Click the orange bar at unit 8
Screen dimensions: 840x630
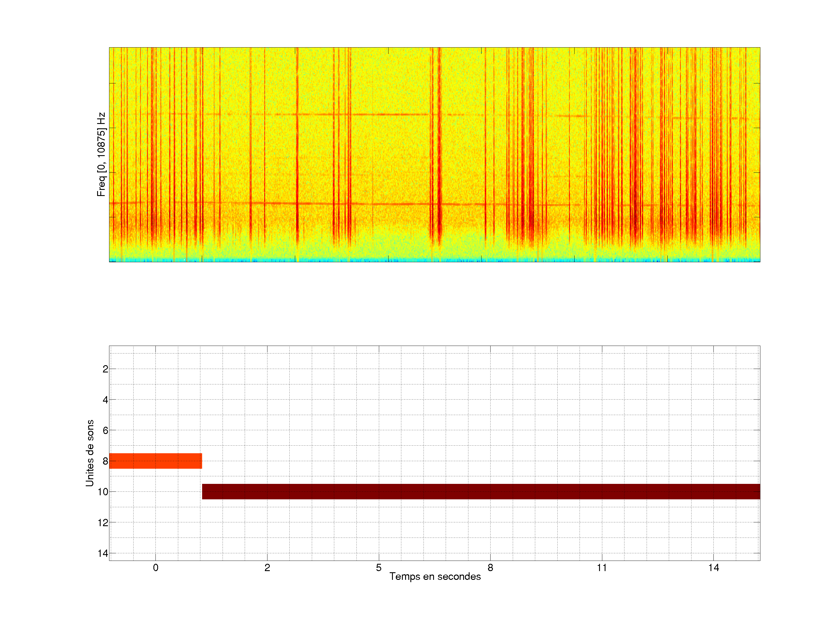[155, 461]
